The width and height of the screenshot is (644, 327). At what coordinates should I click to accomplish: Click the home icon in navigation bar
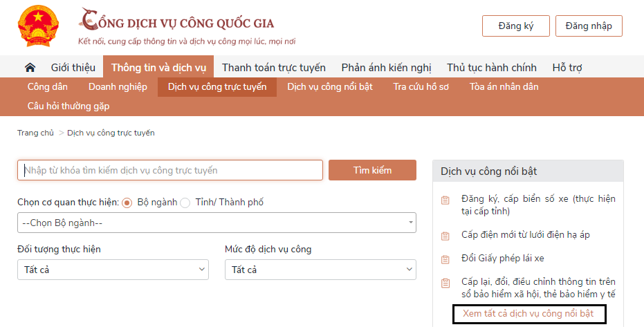pyautogui.click(x=30, y=67)
